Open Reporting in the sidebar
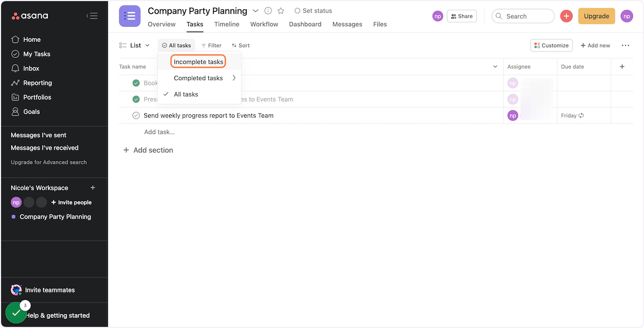Image resolution: width=644 pixels, height=328 pixels. 32,83
